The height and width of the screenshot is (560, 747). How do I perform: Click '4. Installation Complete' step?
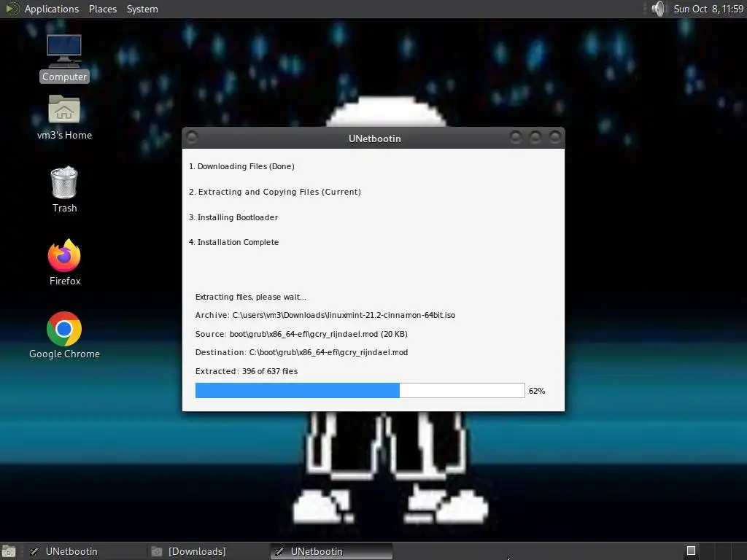(234, 242)
